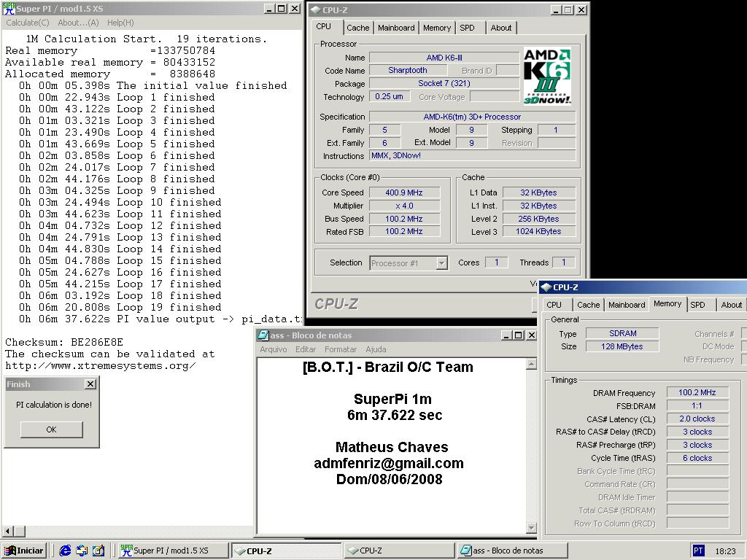747x560 pixels.
Task: Click memory Size value 128 MBytes
Action: [x=622, y=346]
